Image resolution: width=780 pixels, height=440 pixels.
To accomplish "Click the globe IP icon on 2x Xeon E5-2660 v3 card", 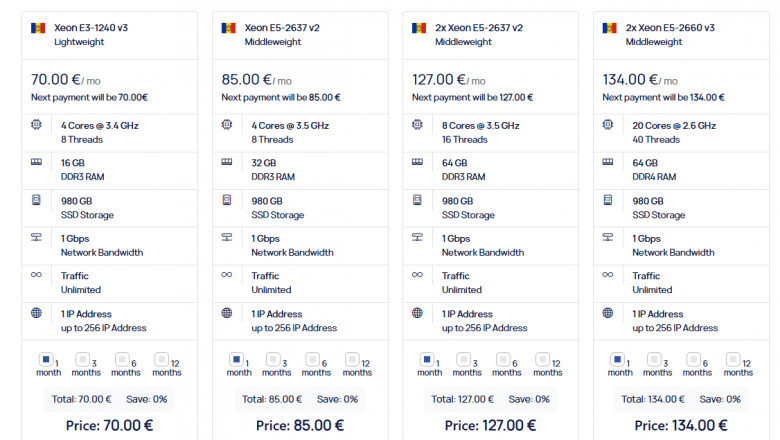I will point(608,313).
